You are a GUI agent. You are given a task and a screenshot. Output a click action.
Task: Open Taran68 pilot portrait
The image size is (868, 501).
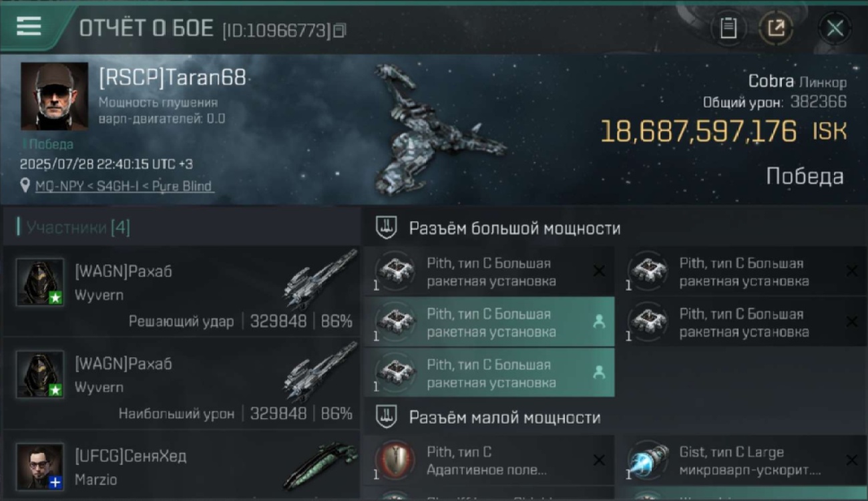tap(54, 96)
